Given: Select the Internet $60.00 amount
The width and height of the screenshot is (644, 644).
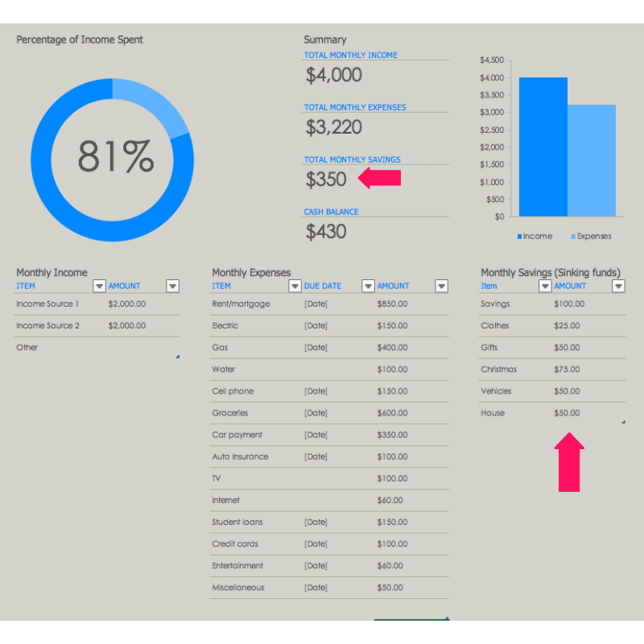Looking at the screenshot, I should pos(390,500).
